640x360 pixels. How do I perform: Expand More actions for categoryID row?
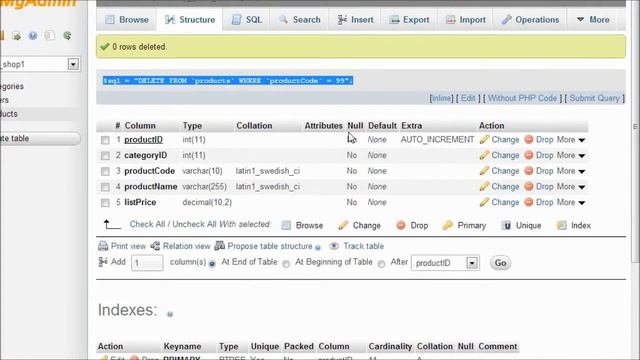click(x=571, y=155)
